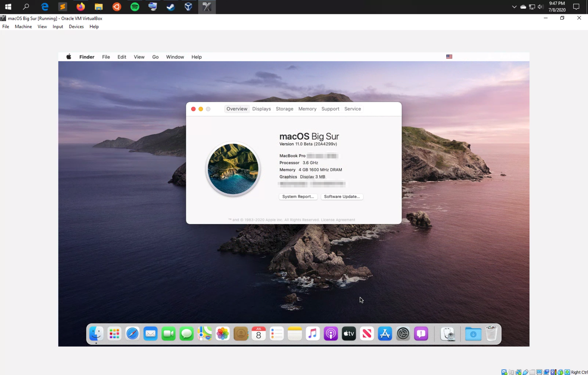Image resolution: width=588 pixels, height=375 pixels.
Task: Open the Downloads folder in the dock
Action: click(x=473, y=334)
